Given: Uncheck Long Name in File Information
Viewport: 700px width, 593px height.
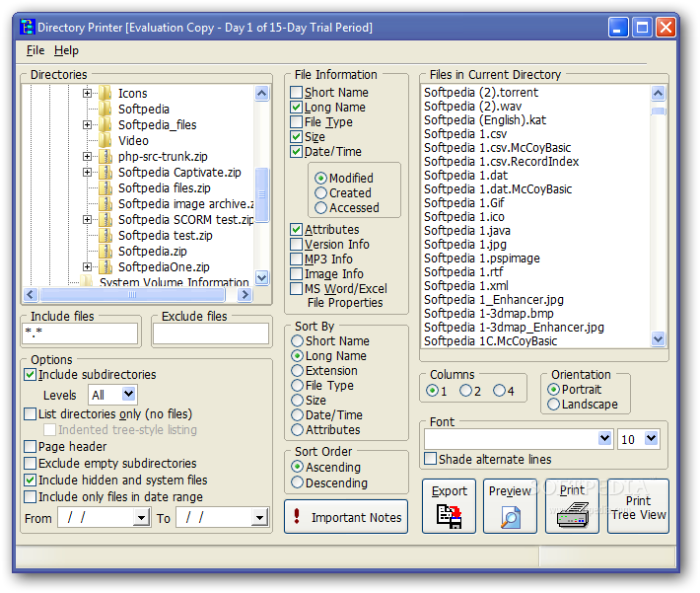Looking at the screenshot, I should click(x=296, y=107).
